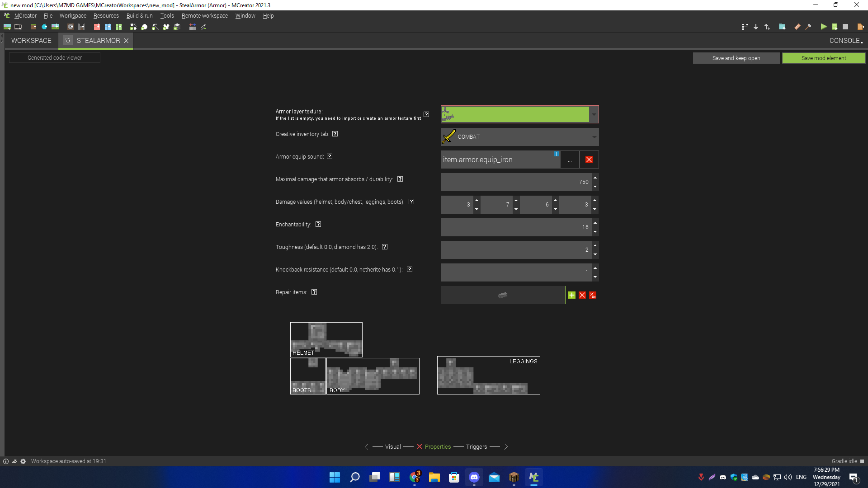The height and width of the screenshot is (488, 868).
Task: Increase helmet damage value stepper
Action: (476, 200)
